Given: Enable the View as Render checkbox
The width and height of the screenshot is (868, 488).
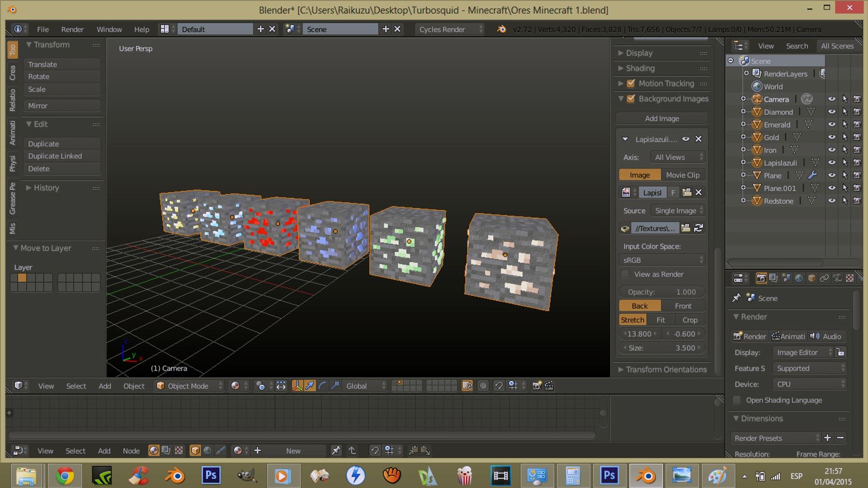Looking at the screenshot, I should 625,274.
